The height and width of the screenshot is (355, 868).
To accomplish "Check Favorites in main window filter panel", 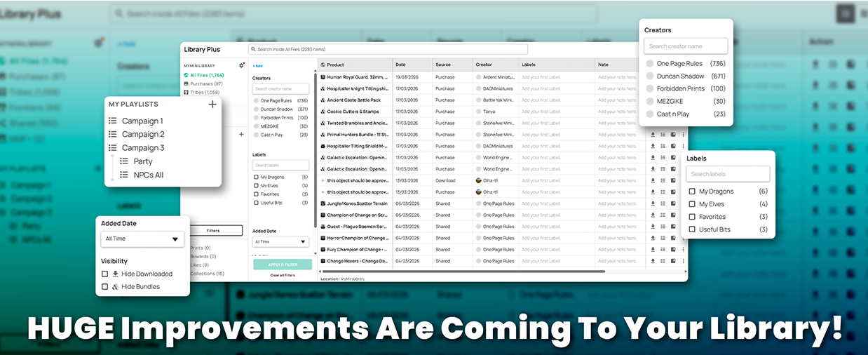I will tap(257, 194).
